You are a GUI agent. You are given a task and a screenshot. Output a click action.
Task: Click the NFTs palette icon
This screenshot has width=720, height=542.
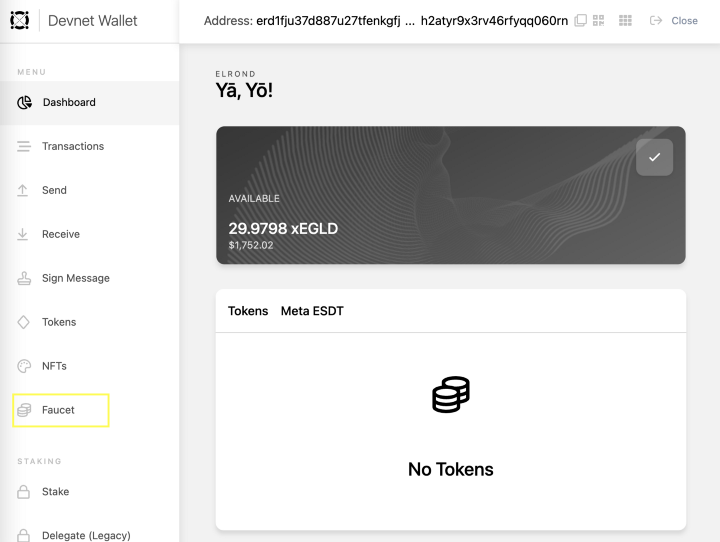[23, 366]
